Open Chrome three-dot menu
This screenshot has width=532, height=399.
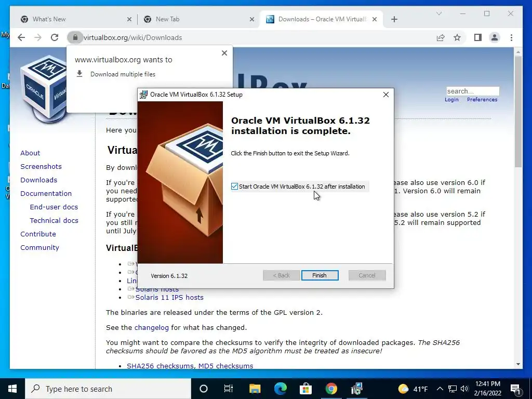coord(511,37)
